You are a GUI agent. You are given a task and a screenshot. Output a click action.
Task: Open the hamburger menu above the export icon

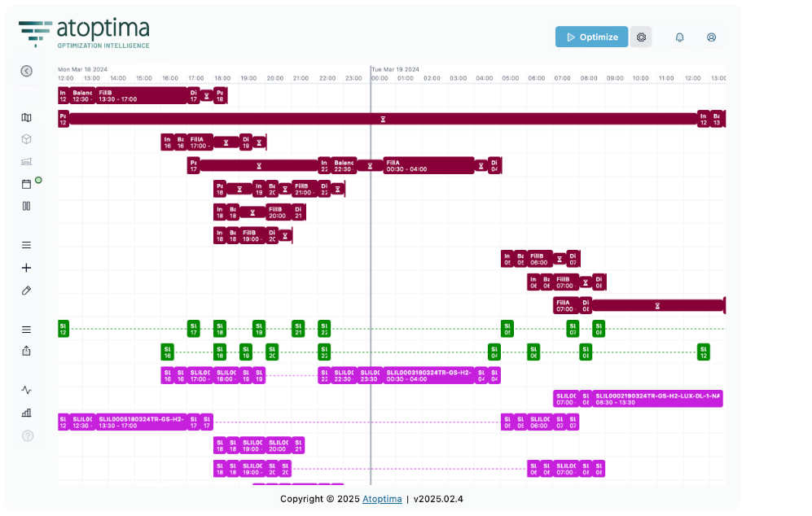[x=27, y=330]
